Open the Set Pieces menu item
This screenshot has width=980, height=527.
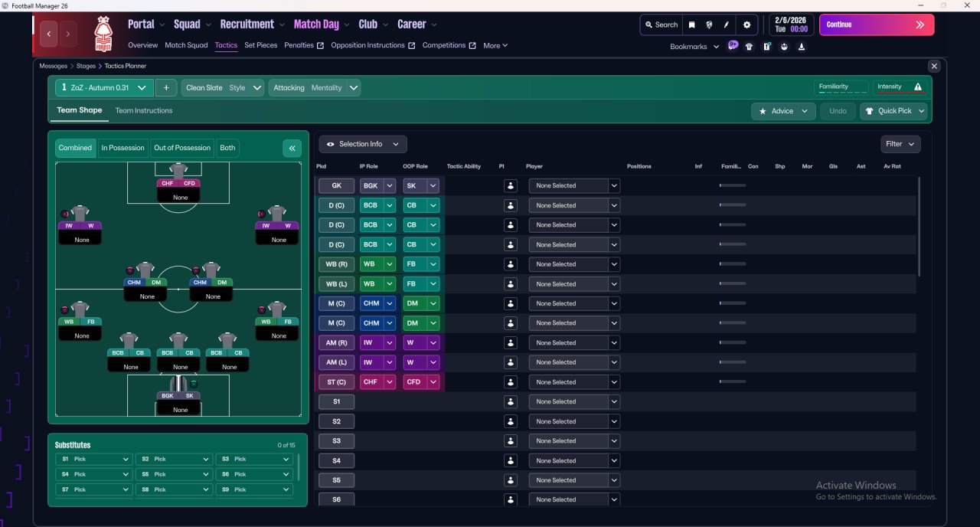tap(261, 45)
